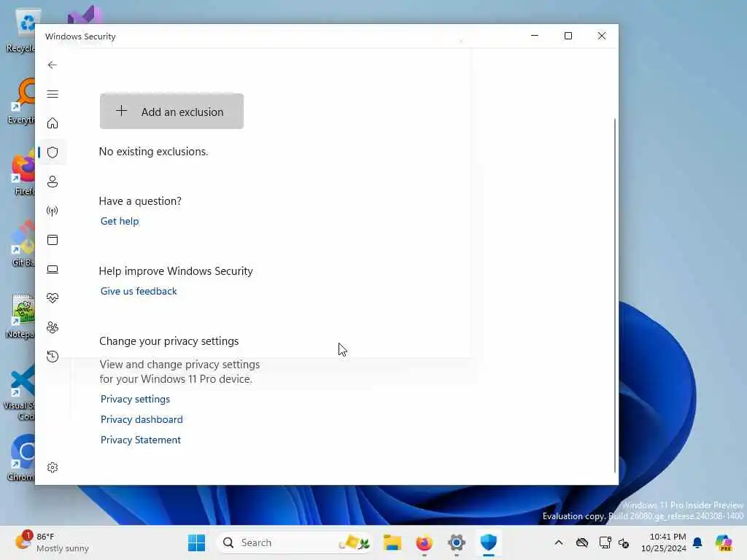Image resolution: width=747 pixels, height=560 pixels.
Task: Go back using the back arrow
Action: tap(53, 65)
